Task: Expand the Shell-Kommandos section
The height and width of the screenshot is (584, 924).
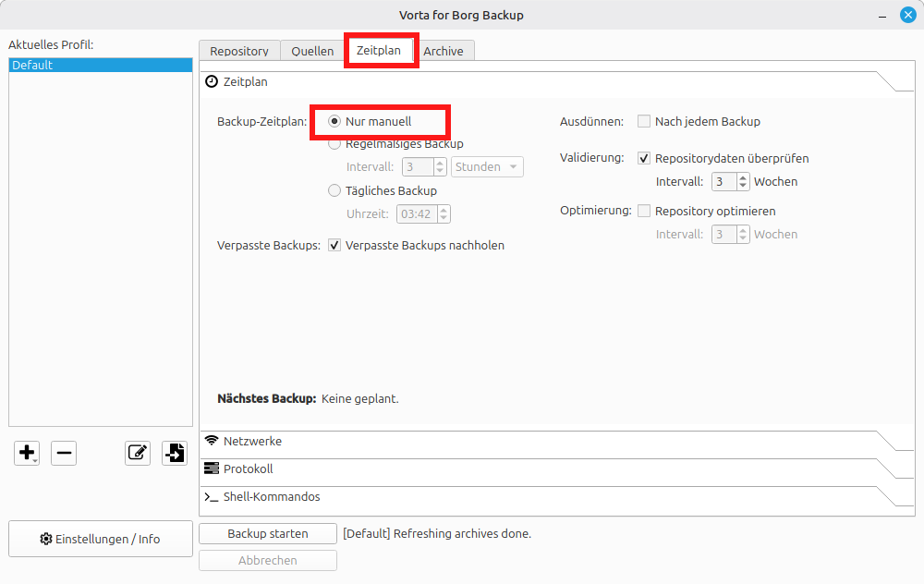Action: click(x=557, y=497)
